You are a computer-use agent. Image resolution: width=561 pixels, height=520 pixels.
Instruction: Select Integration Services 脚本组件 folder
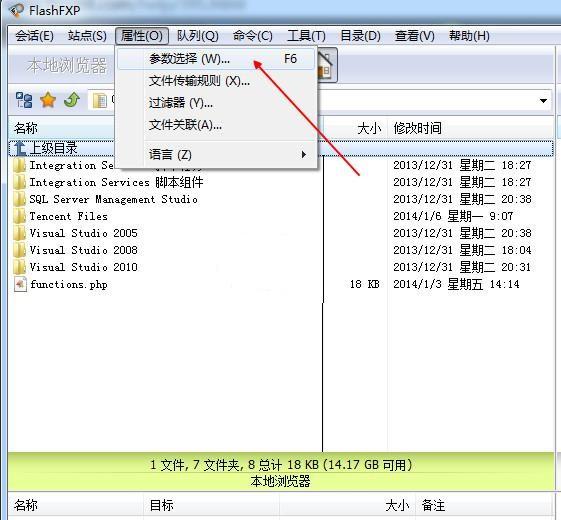(x=116, y=183)
